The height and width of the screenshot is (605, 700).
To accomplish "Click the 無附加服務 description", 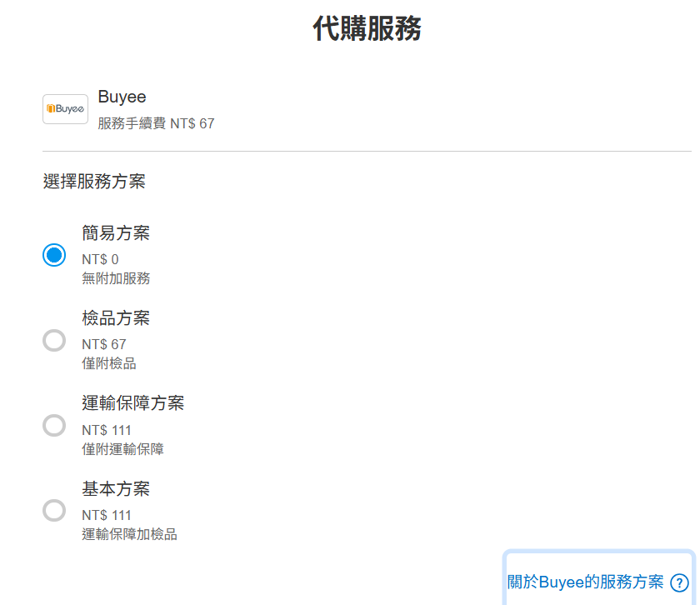I will point(116,278).
